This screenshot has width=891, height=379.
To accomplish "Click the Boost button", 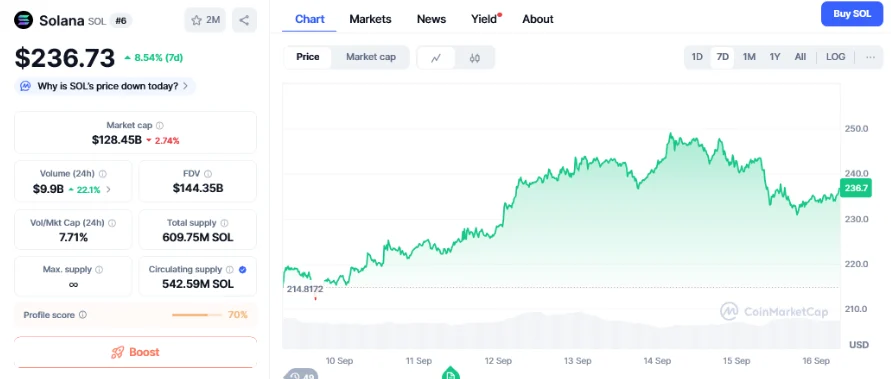I will pyautogui.click(x=135, y=352).
